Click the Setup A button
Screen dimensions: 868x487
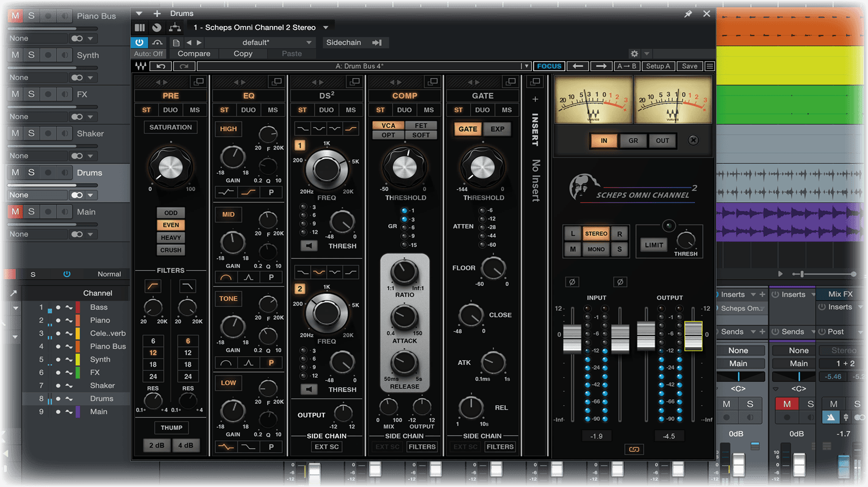tap(658, 66)
